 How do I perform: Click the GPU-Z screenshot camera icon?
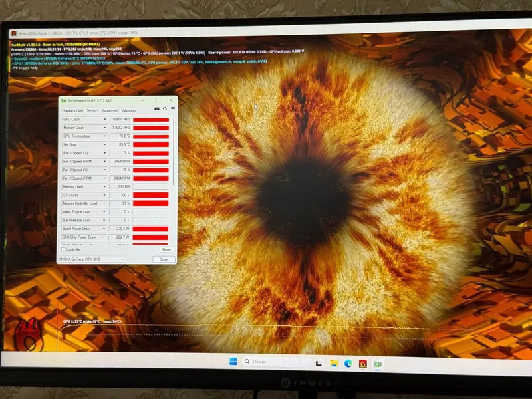point(157,109)
